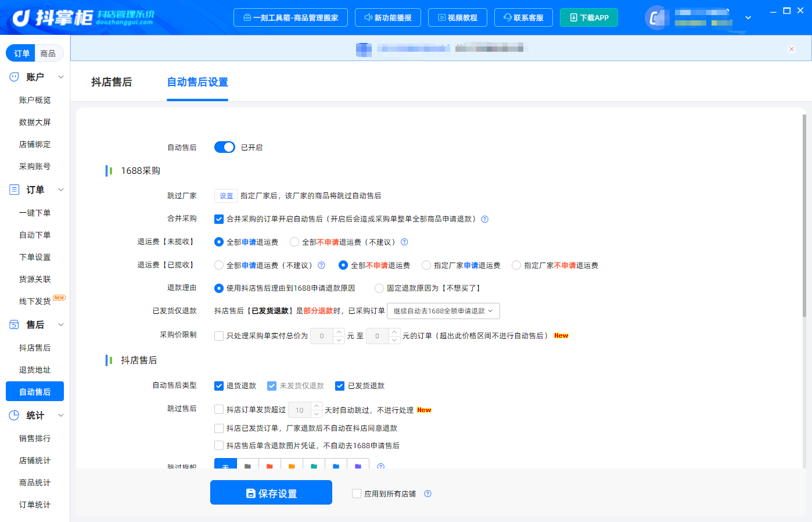
Task: Click the 售后 section icon in sidebar
Action: 14,324
